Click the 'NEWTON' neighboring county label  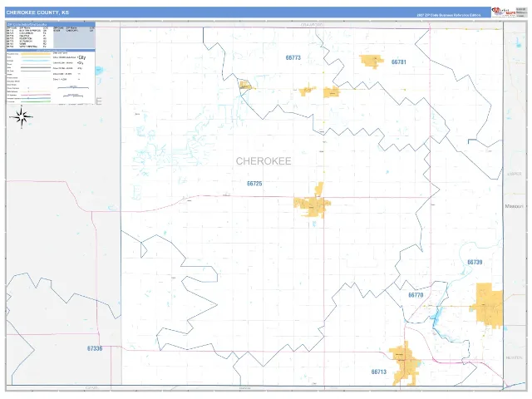(x=514, y=358)
